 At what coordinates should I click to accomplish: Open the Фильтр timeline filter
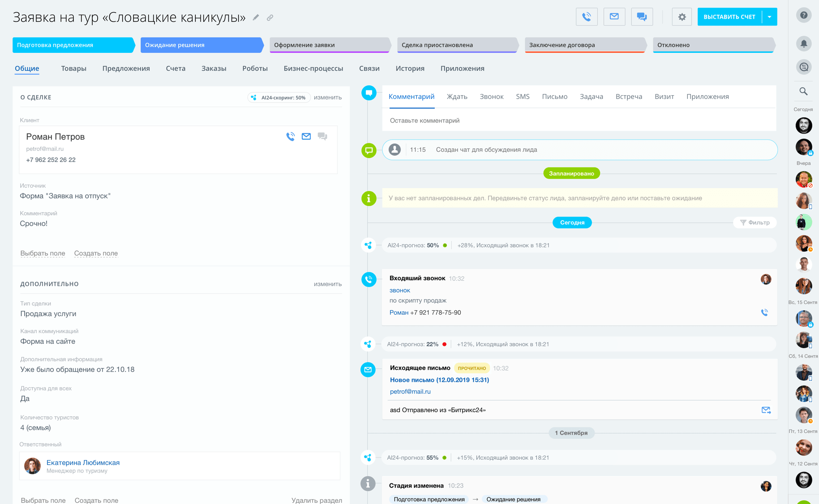pyautogui.click(x=755, y=222)
